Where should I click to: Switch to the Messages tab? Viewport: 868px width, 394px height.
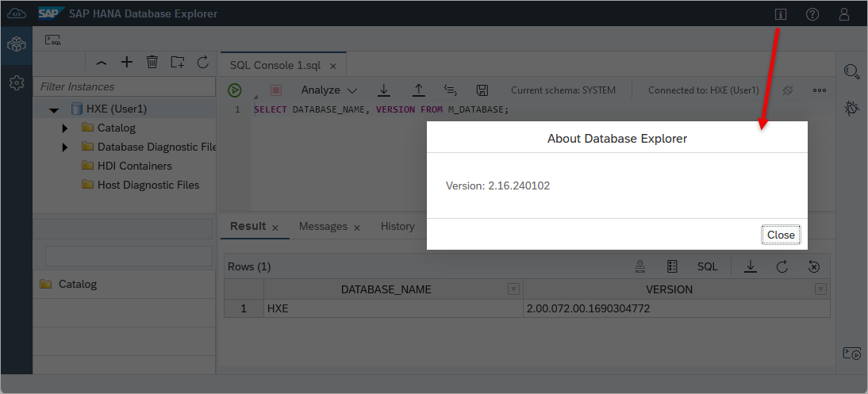coord(323,226)
